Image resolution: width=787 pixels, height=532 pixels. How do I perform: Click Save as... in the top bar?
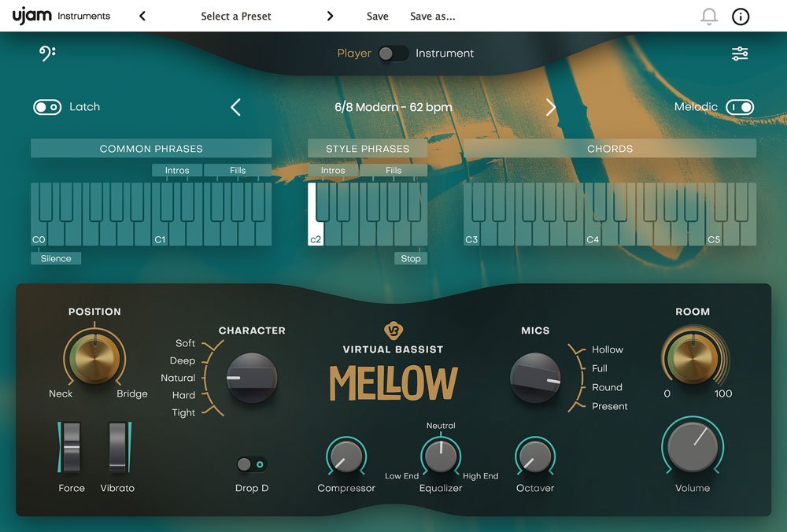pos(433,16)
